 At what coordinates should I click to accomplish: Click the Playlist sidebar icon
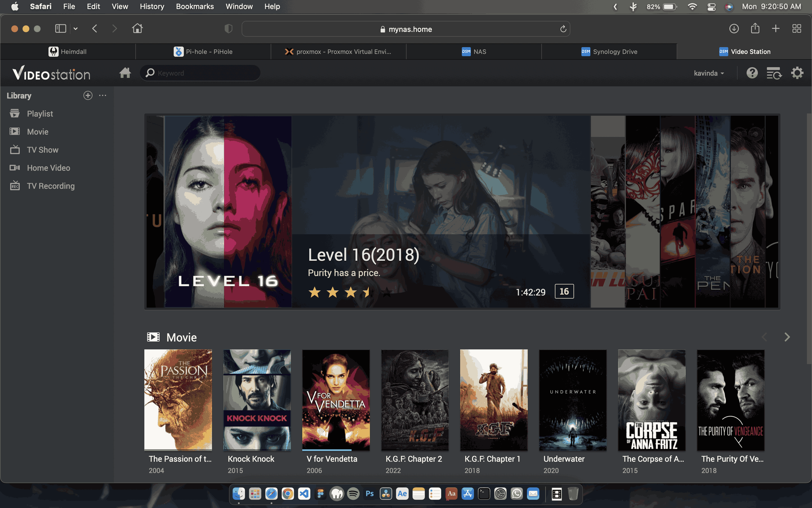pos(14,113)
